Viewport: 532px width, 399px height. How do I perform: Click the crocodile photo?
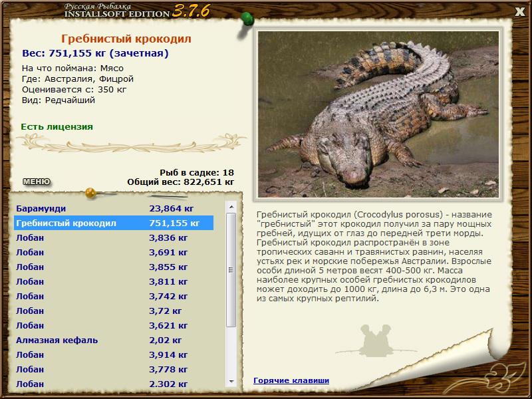tap(378, 114)
